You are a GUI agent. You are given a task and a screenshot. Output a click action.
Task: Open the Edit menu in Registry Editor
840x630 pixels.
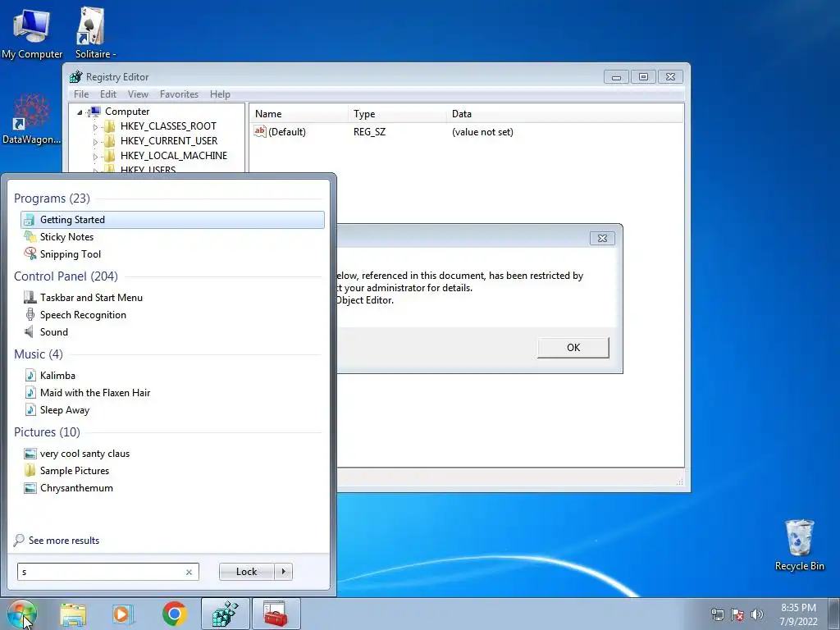107,94
